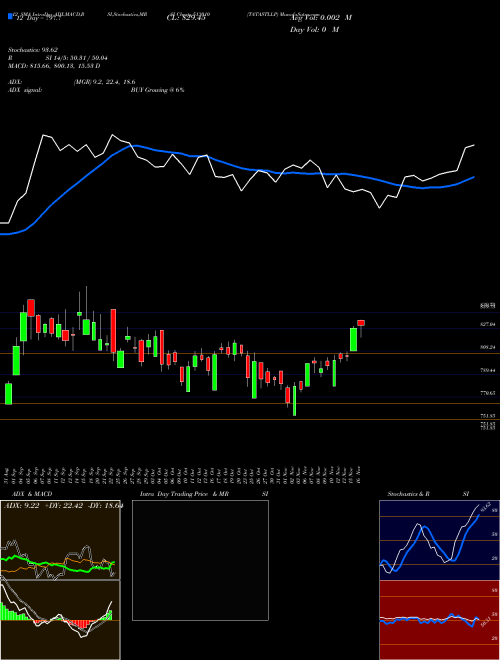Click the 770.65 price axis label

tap(487, 393)
